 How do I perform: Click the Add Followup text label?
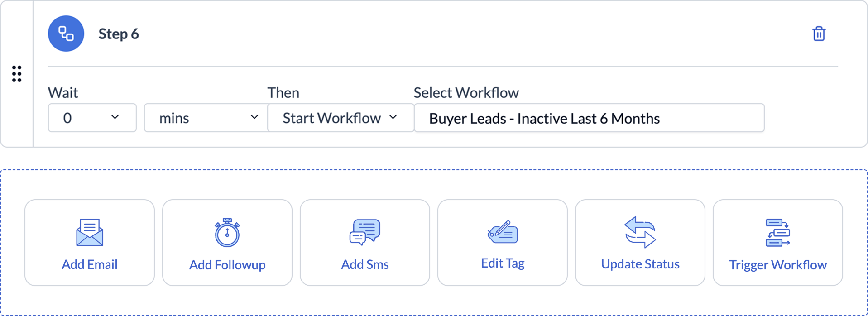(227, 265)
